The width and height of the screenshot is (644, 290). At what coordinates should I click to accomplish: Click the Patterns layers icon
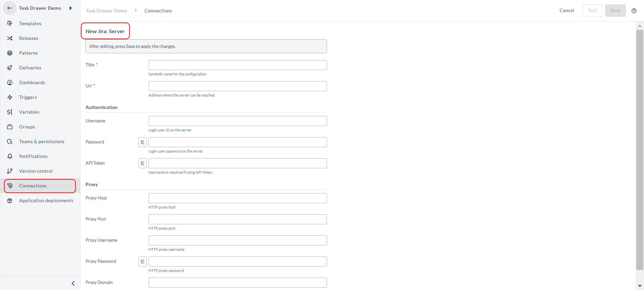coord(10,53)
